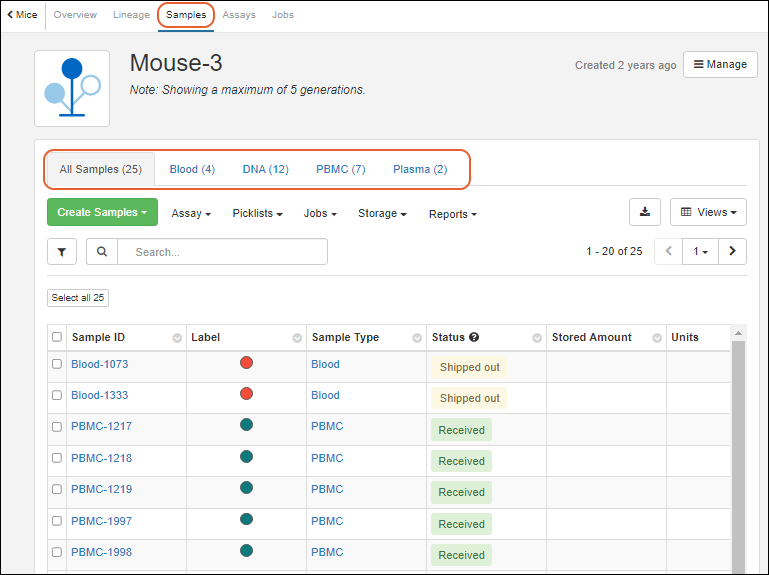Expand the Storage menu
This screenshot has width=769, height=575.
[382, 214]
